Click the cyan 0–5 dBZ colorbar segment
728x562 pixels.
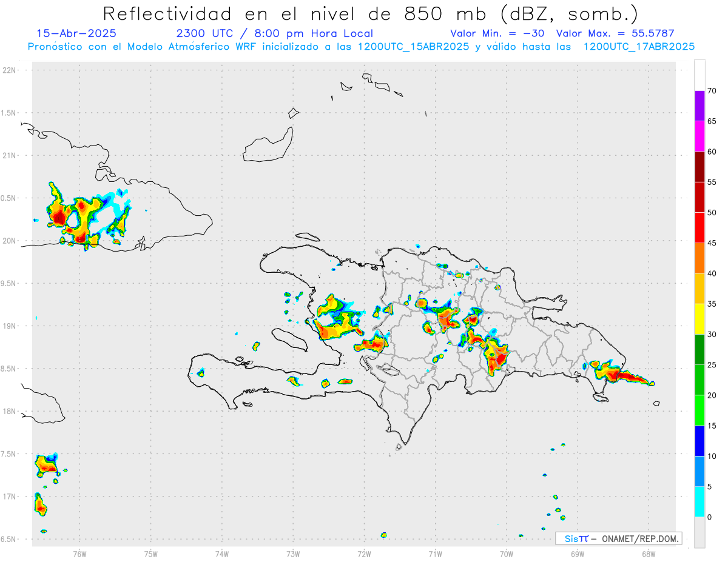click(x=699, y=502)
